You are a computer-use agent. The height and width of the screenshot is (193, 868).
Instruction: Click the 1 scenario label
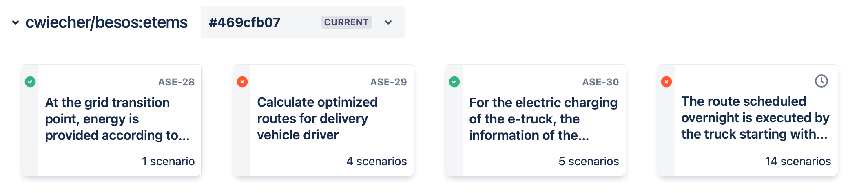point(168,162)
